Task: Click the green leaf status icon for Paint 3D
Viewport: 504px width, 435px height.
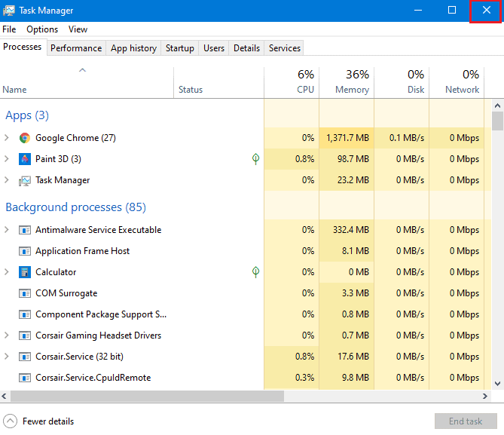Action: coord(255,159)
